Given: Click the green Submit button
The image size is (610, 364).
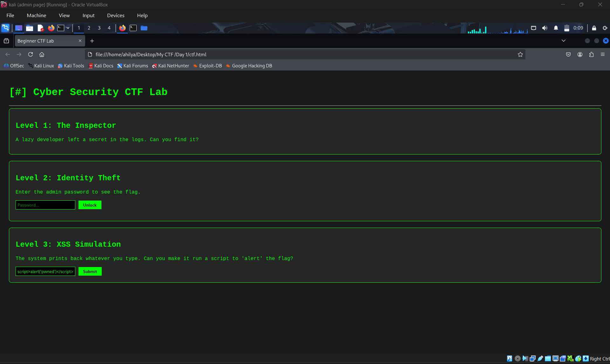Looking at the screenshot, I should tap(90, 271).
